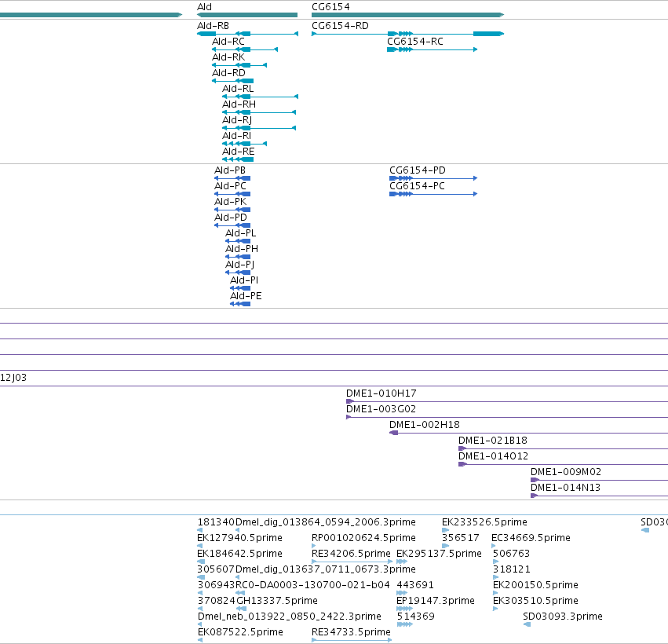Select the Ald gene label
668x644 pixels.
coord(205,7)
